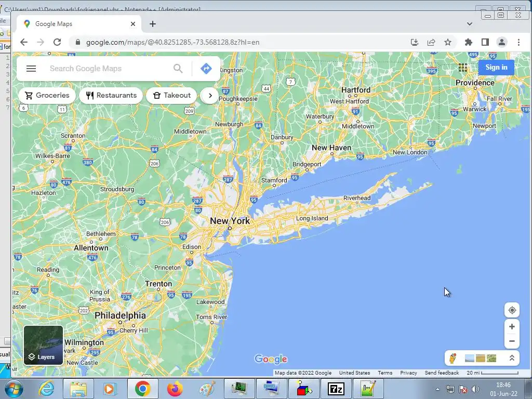Click the Scranton city label
Screen dimensions: 532x399
pos(73,136)
